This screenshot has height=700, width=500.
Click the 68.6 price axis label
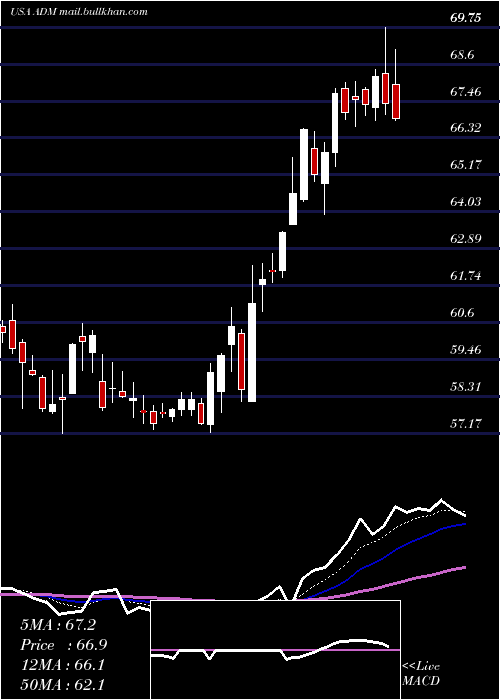coord(463,55)
